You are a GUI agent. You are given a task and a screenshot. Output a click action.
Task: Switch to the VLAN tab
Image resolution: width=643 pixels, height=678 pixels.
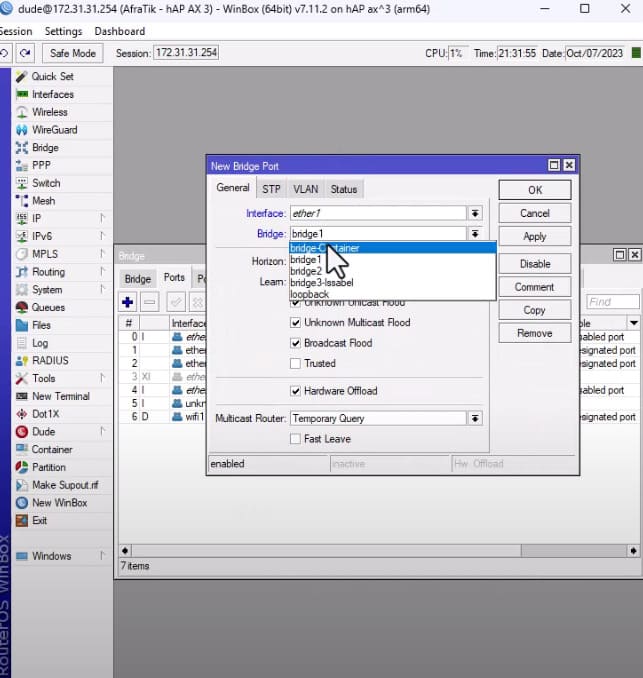pyautogui.click(x=306, y=189)
